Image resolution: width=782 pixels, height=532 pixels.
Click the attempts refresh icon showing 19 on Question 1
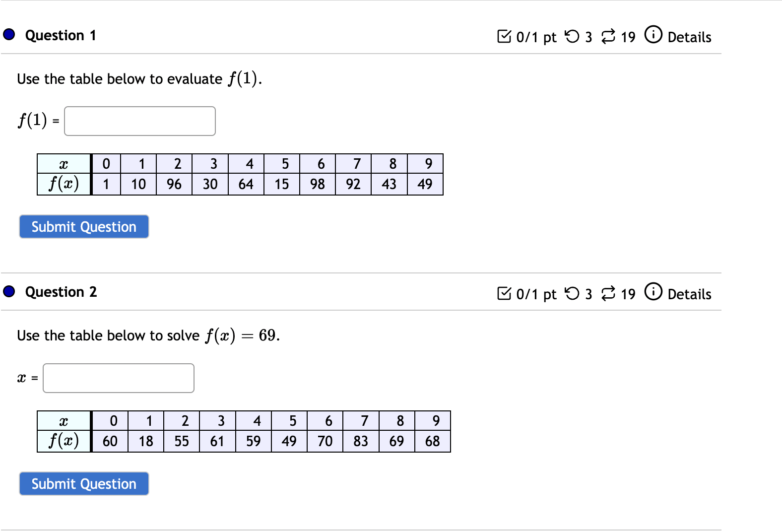[609, 36]
